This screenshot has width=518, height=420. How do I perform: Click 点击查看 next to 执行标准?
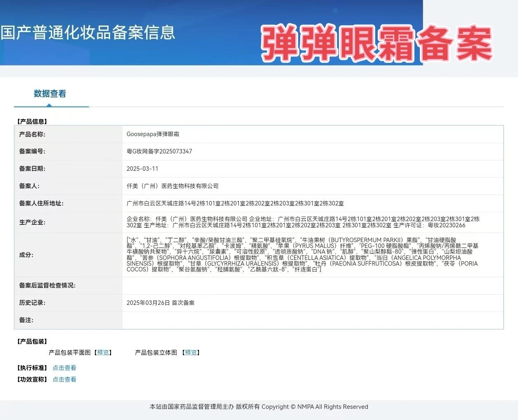coord(64,368)
